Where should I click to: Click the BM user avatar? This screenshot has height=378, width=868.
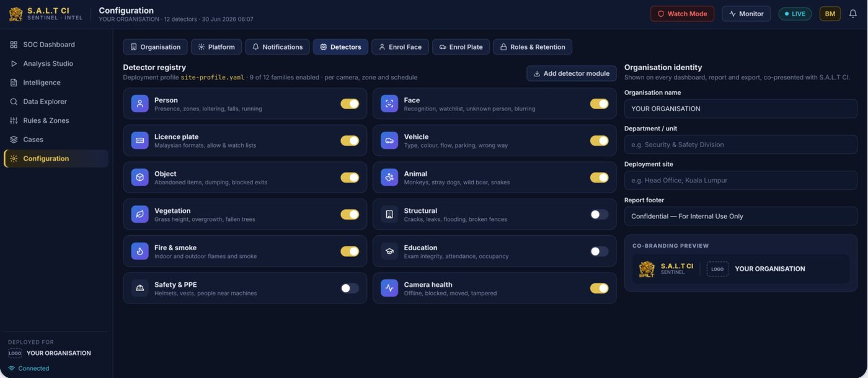(x=830, y=14)
